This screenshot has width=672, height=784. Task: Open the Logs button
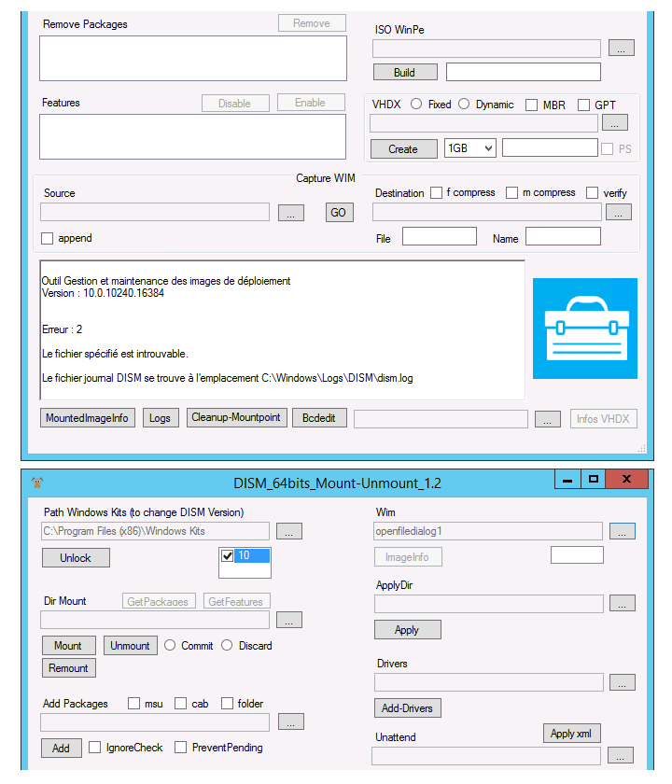161,418
